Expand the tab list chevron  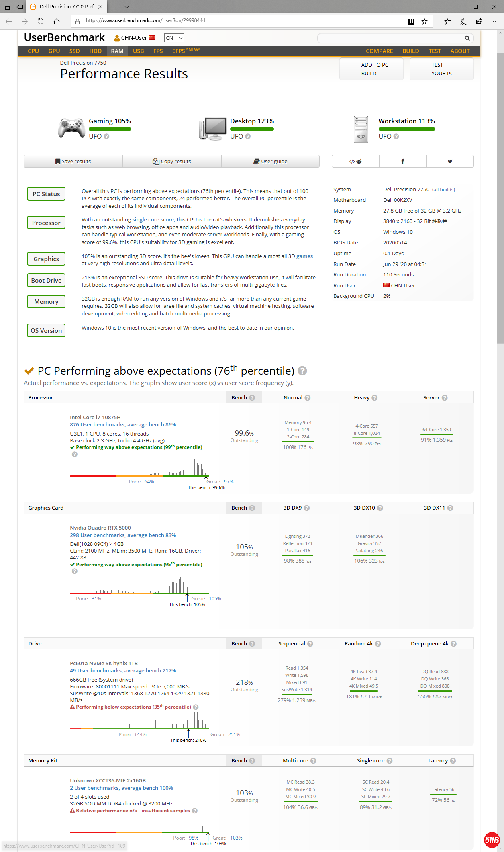point(127,7)
